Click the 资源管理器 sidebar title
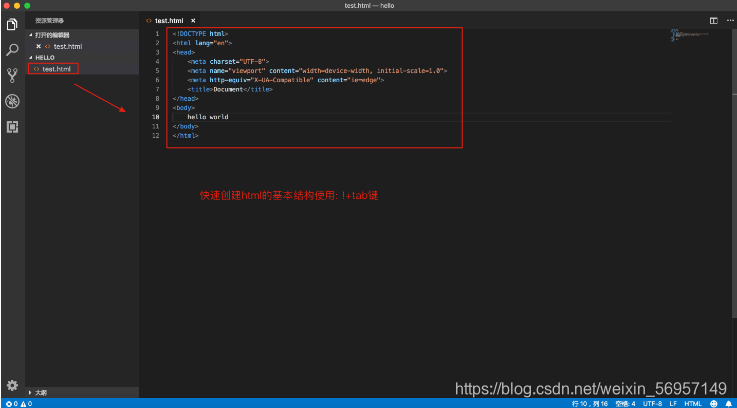The image size is (737, 408). point(50,21)
